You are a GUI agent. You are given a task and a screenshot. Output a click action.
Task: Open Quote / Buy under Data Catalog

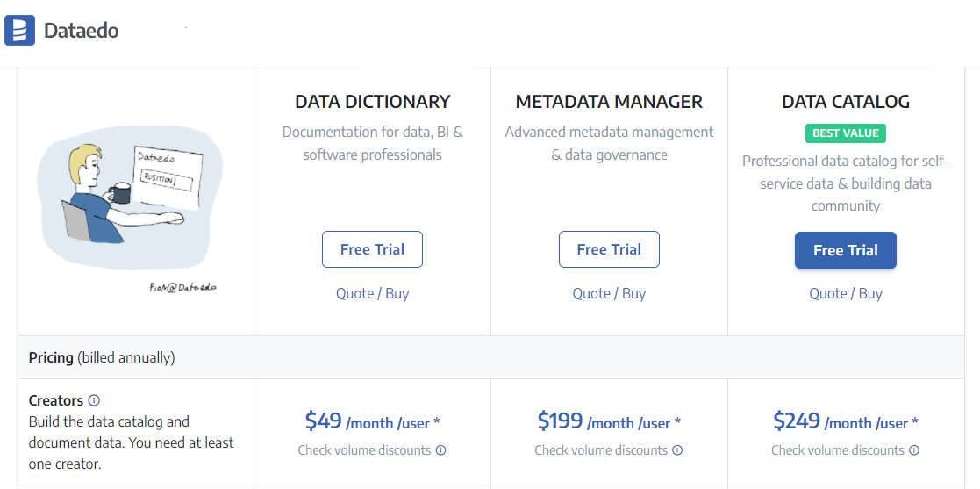846,293
